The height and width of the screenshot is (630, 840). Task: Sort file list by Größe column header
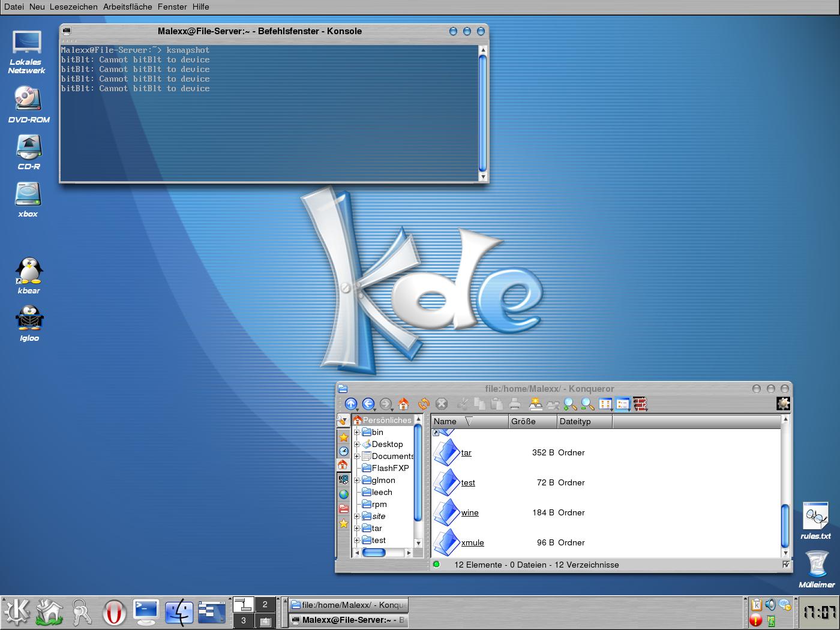tap(533, 421)
